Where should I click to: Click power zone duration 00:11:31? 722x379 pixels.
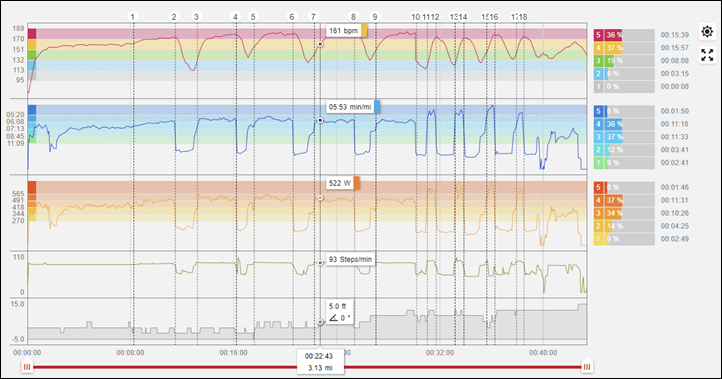(x=675, y=200)
